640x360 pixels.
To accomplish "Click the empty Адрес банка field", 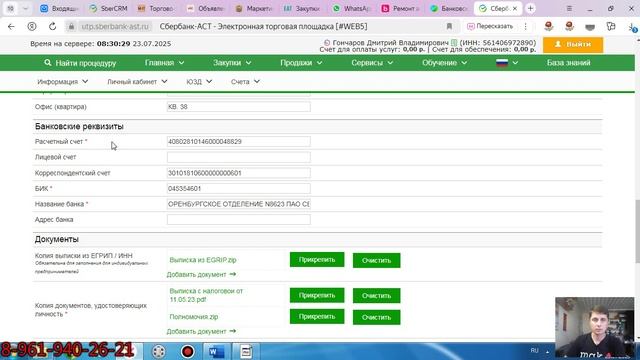I will [x=239, y=220].
